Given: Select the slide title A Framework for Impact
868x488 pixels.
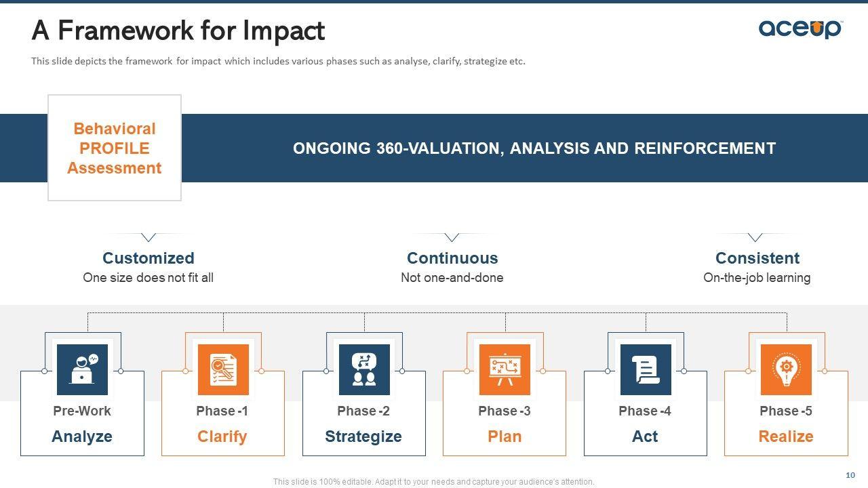Looking at the screenshot, I should pos(178,30).
